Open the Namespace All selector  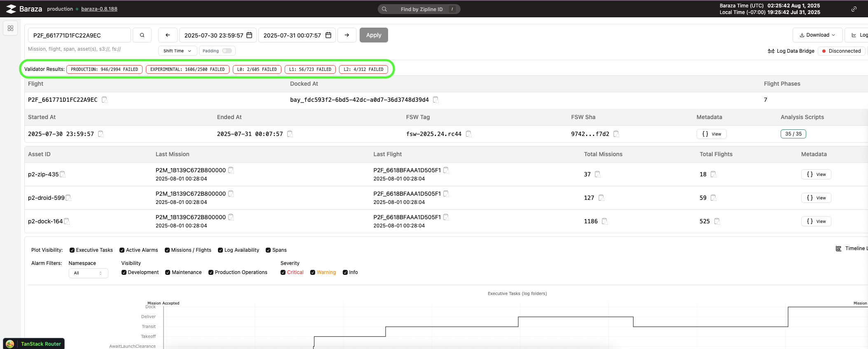(88, 273)
